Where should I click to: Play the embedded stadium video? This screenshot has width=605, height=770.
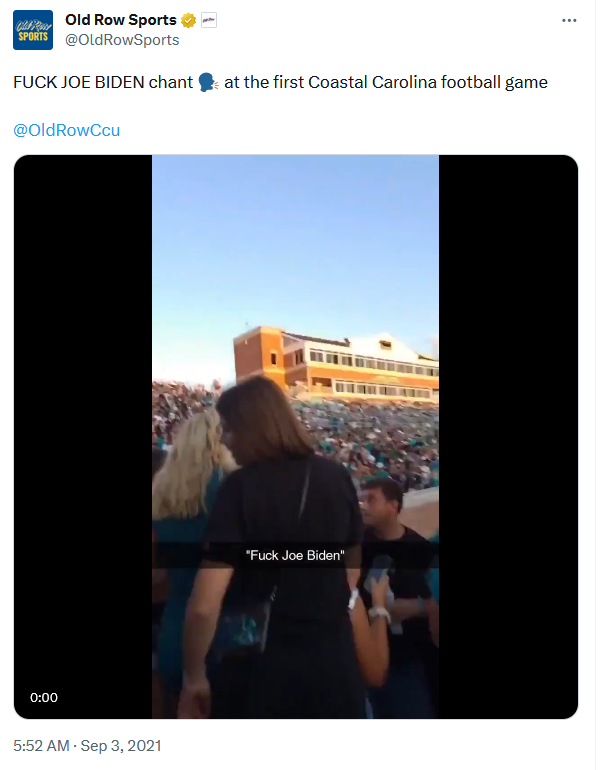pos(296,437)
